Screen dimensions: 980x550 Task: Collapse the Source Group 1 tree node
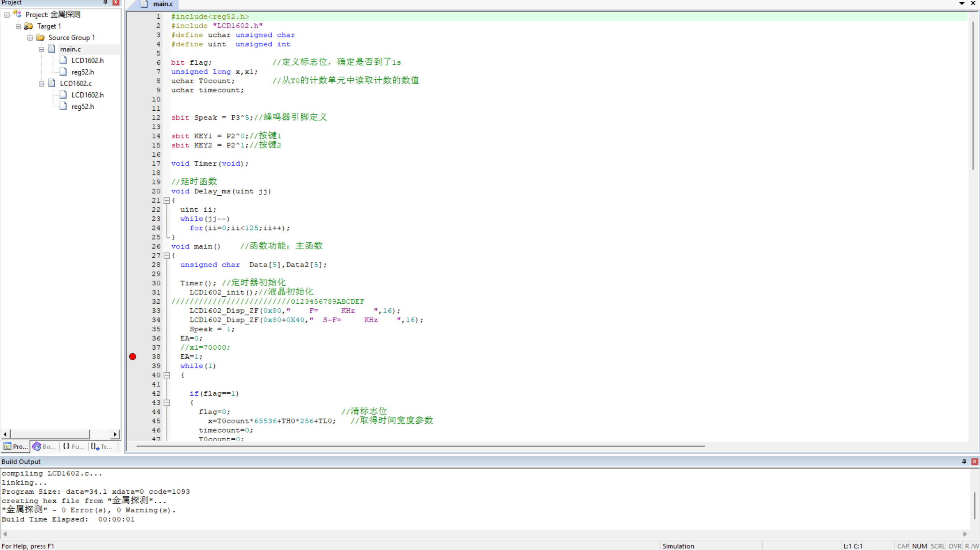click(x=30, y=38)
